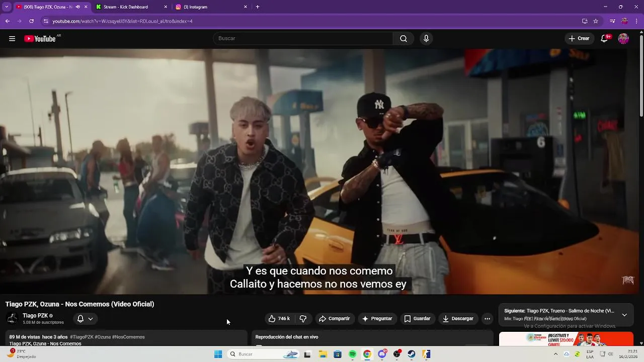Click the search magnifier button
The height and width of the screenshot is (362, 644).
pos(404,39)
